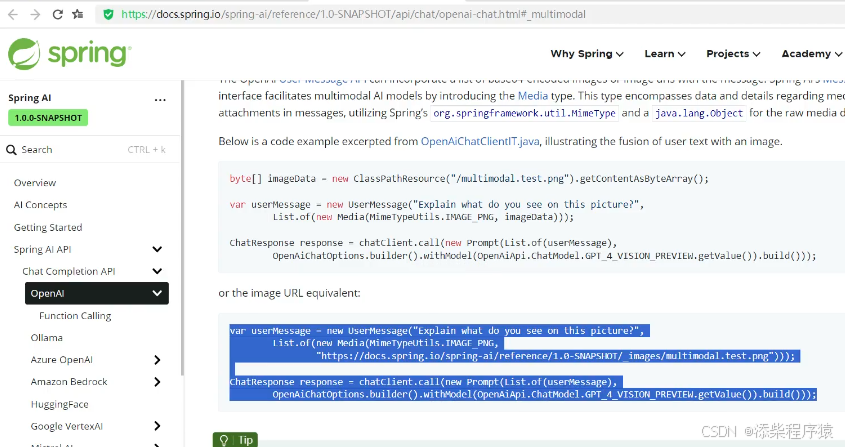Open the AI Concepts page
Viewport: 845px width, 447px height.
point(40,205)
